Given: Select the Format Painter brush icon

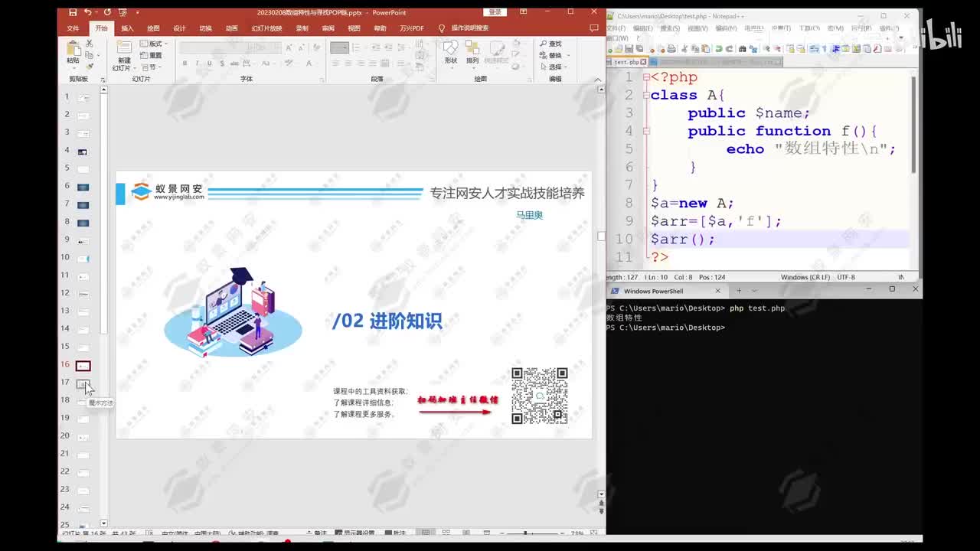Looking at the screenshot, I should click(90, 67).
